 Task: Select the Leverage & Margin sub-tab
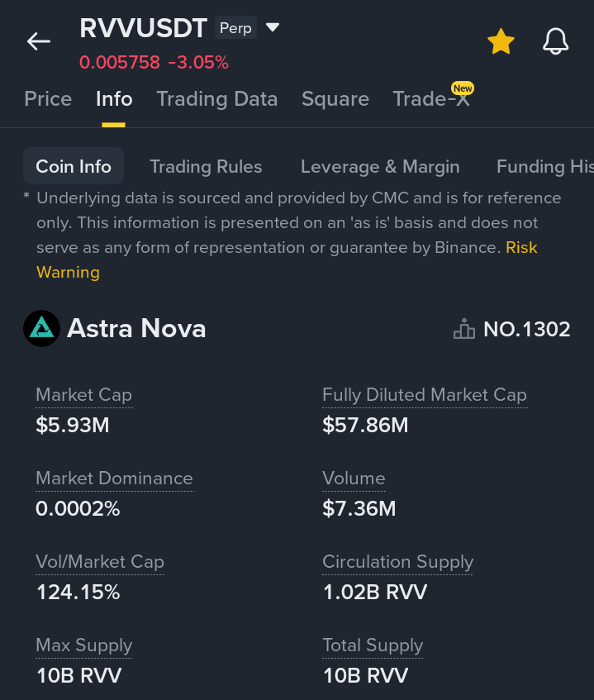point(380,166)
